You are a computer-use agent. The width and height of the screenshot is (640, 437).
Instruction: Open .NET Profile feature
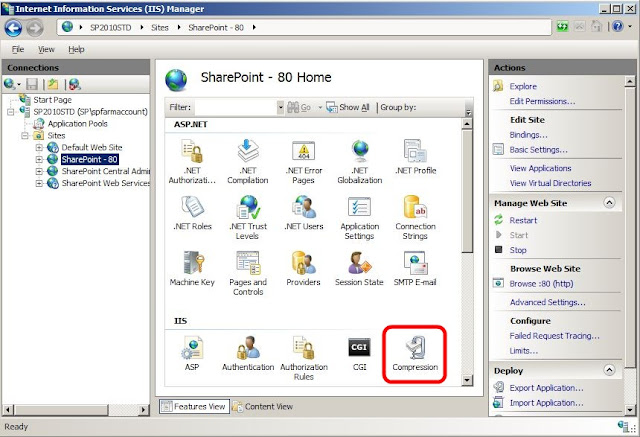click(x=416, y=157)
